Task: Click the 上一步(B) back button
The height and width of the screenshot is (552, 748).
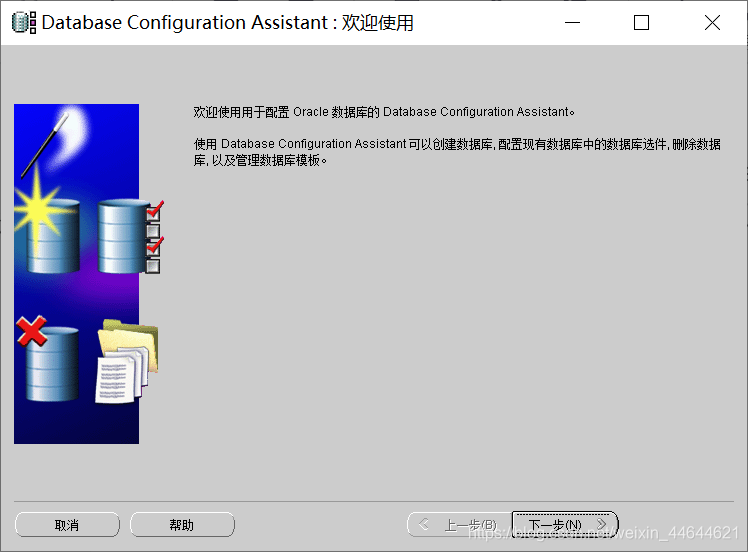Action: point(459,525)
